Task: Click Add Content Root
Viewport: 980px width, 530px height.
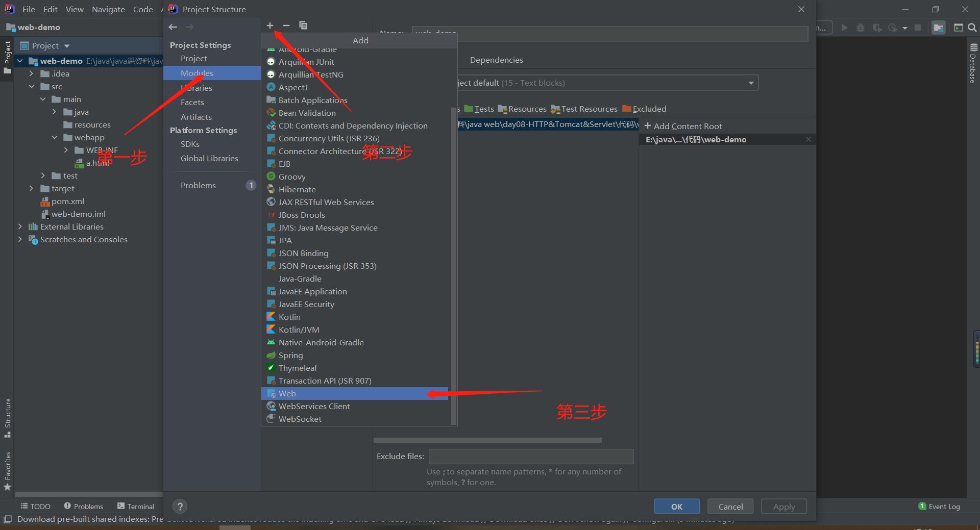Action: pos(683,126)
